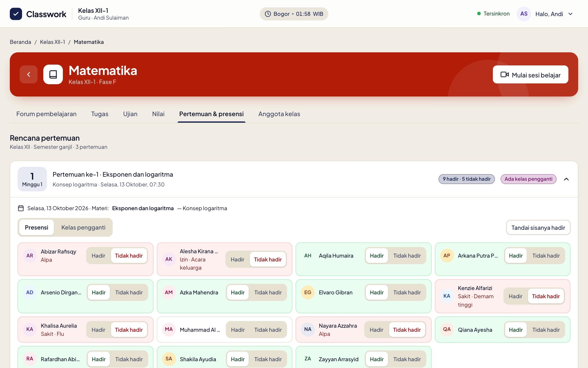Click the Minggu 1 meeting number tile
This screenshot has width=588, height=368.
32,179
